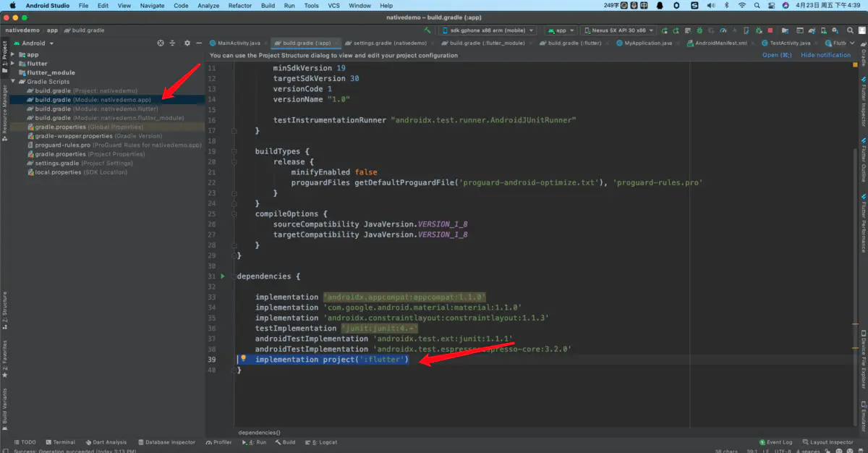Image resolution: width=868 pixels, height=453 pixels.
Task: Toggle the 2: Favorites side panel
Action: click(x=4, y=359)
